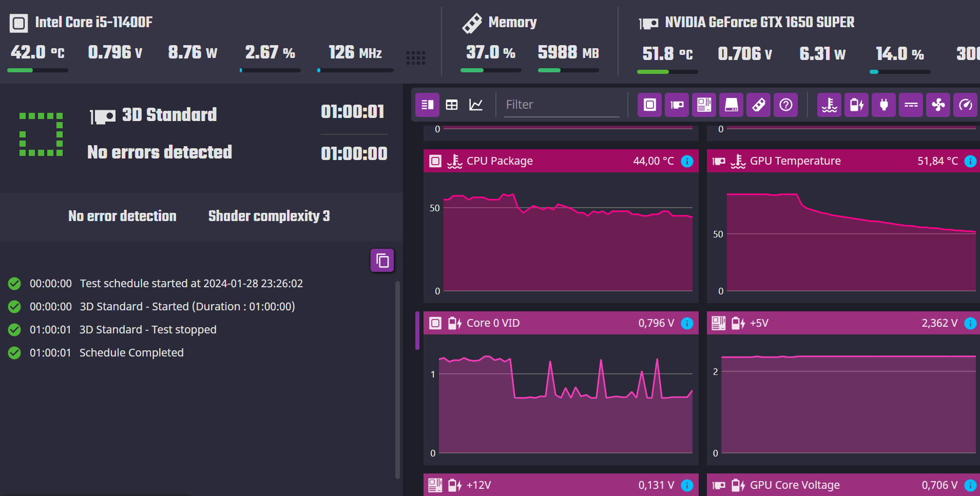This screenshot has height=496, width=980.
Task: Switch to the table view layout
Action: click(x=452, y=105)
